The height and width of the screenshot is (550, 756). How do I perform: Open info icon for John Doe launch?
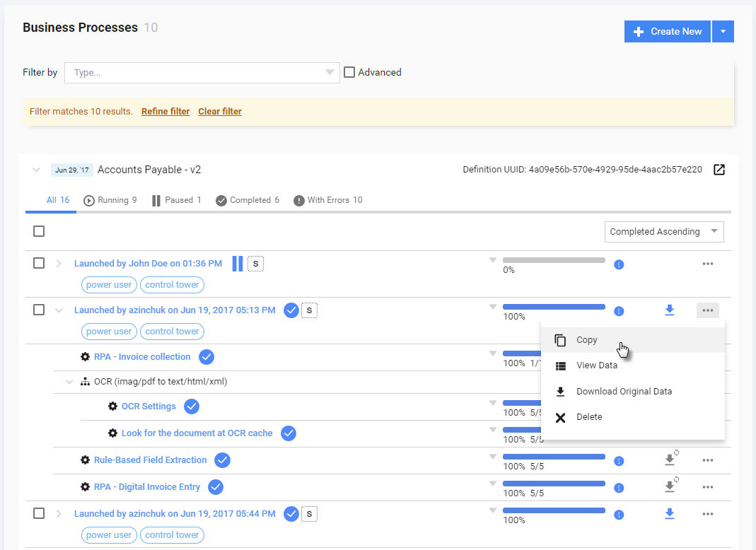(619, 264)
